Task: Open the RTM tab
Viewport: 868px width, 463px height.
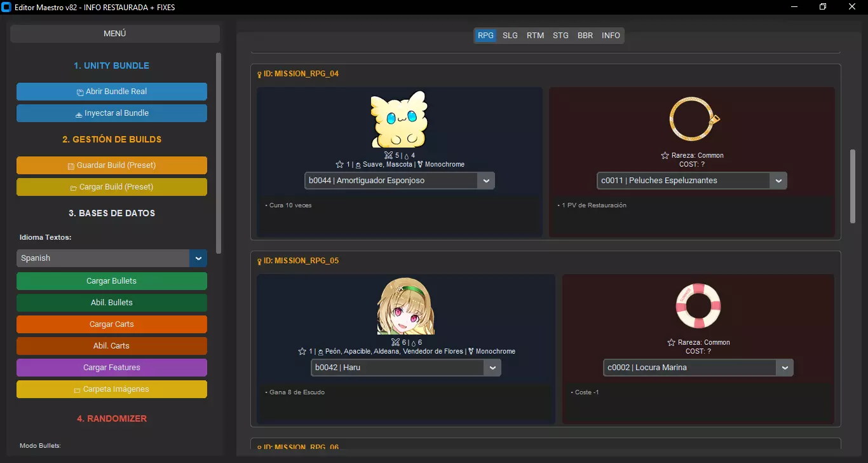Action: 535,36
